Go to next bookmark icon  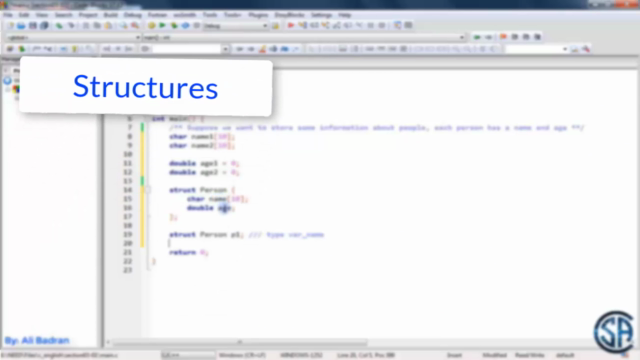(526, 37)
